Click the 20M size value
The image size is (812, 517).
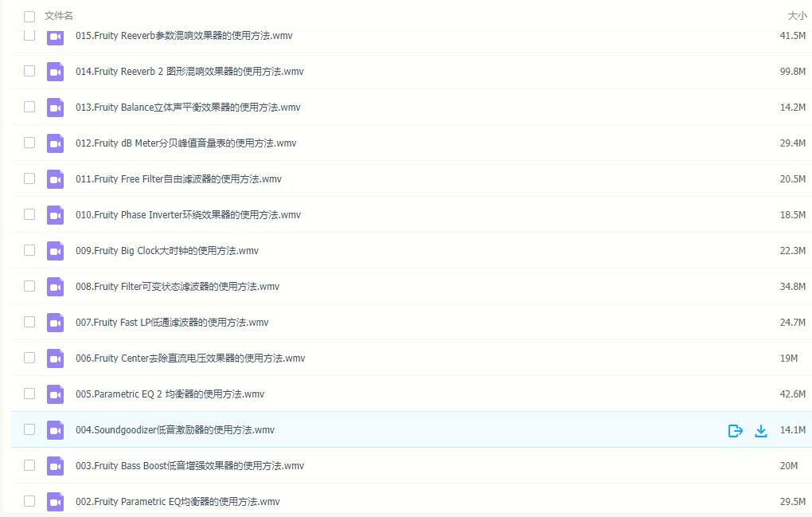(789, 466)
